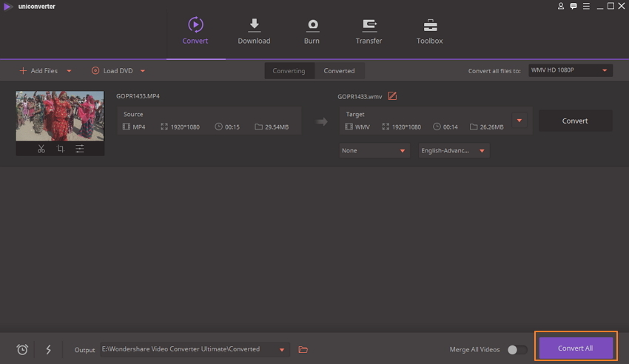The height and width of the screenshot is (364, 629).
Task: Open the None subtitle dropdown
Action: point(374,150)
